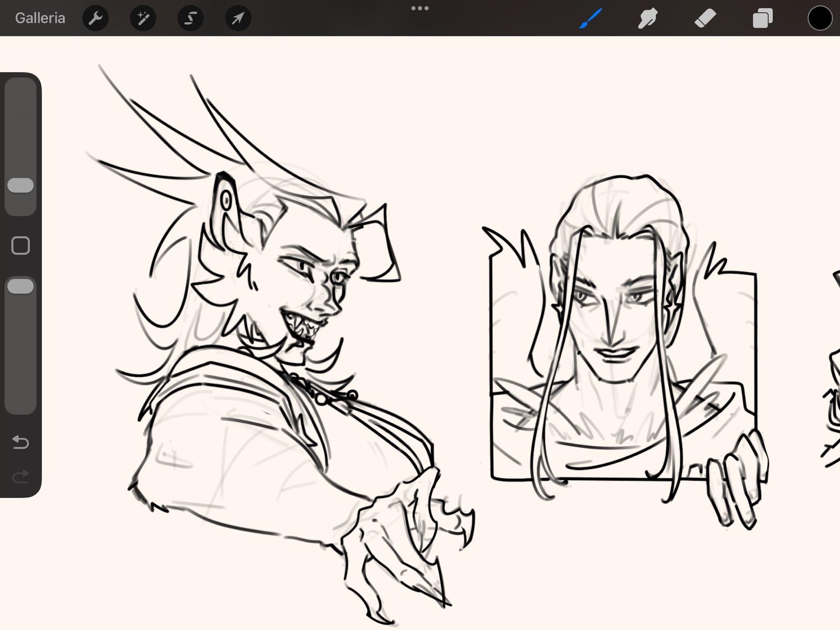Image resolution: width=840 pixels, height=630 pixels.
Task: Return to Galleria
Action: click(x=40, y=18)
